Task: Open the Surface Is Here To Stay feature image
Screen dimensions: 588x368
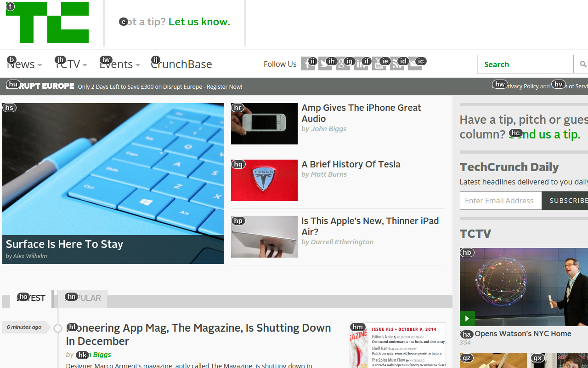Action: (x=113, y=184)
